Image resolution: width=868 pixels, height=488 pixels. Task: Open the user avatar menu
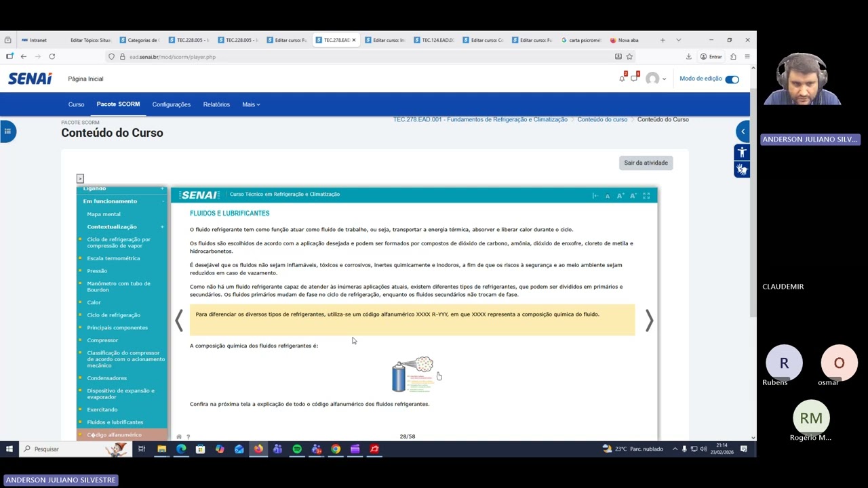tap(655, 79)
